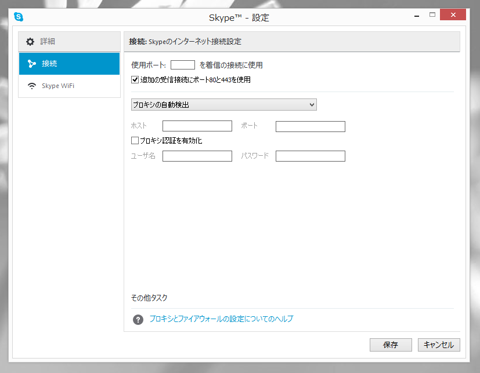
Task: Click the を着信の接続に使用 label
Action: coord(231,65)
